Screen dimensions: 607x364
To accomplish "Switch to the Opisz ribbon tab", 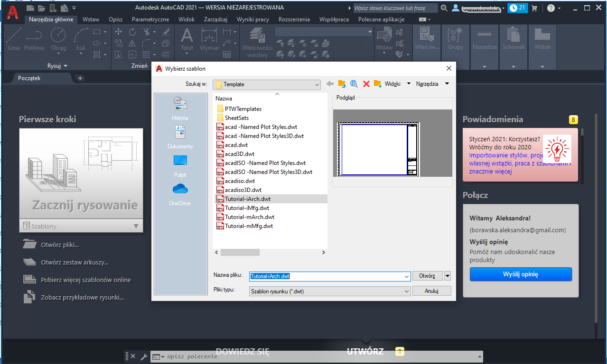I will [115, 19].
